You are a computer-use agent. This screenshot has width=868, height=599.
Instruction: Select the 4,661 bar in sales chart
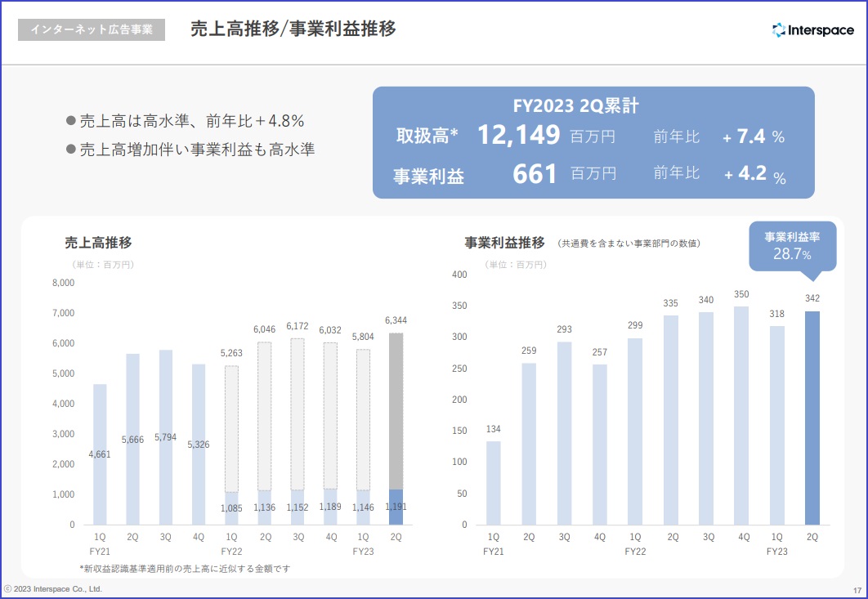100,454
